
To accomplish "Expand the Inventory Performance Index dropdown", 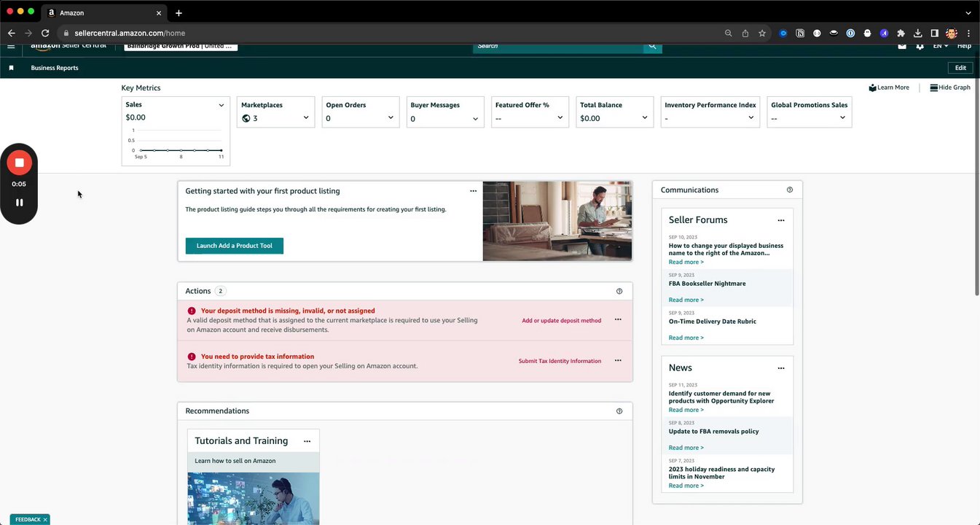I will [x=751, y=118].
